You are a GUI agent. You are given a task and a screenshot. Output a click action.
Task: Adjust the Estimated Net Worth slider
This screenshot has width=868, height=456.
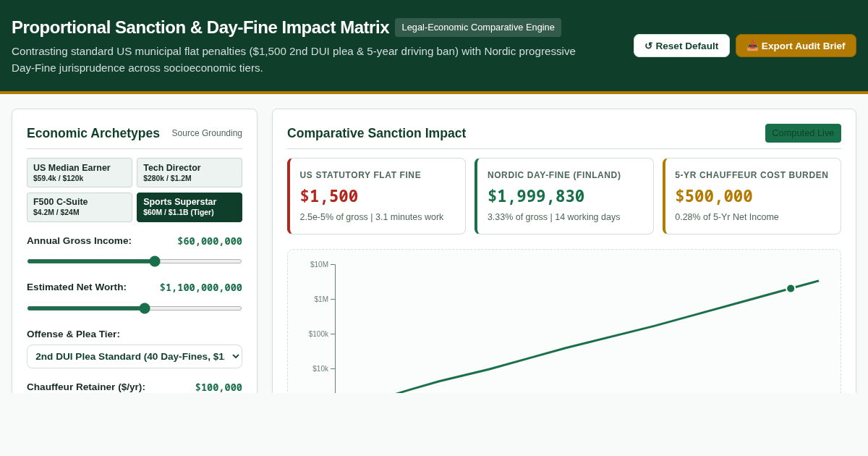(135, 308)
